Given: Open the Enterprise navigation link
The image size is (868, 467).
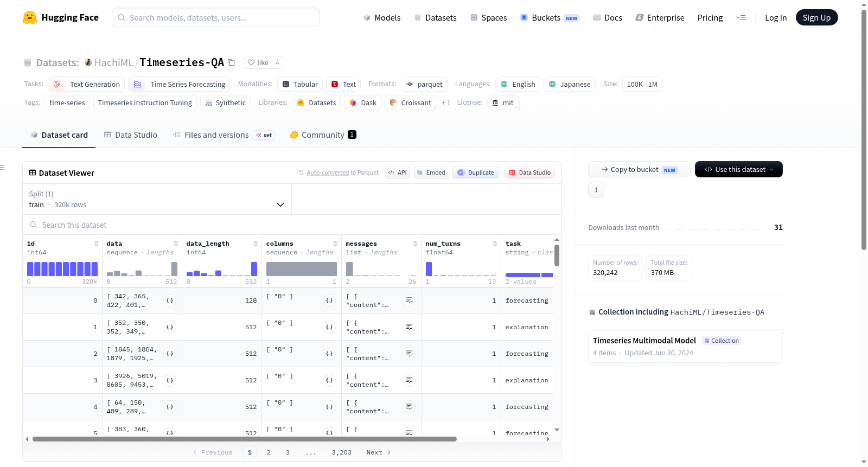Looking at the screenshot, I should (660, 17).
